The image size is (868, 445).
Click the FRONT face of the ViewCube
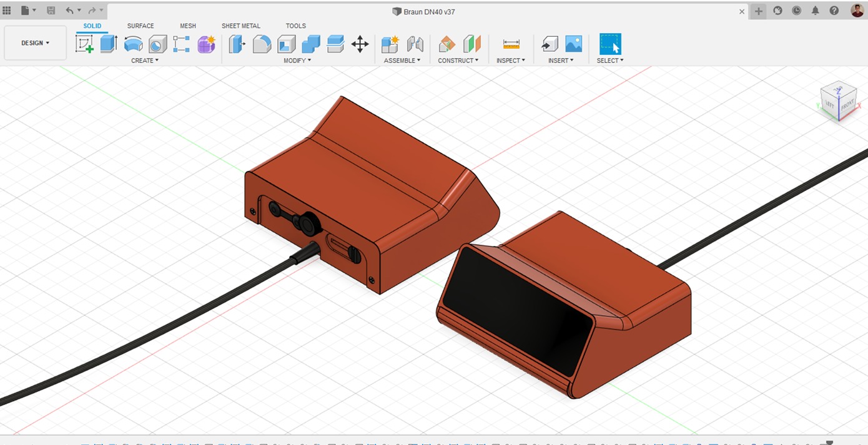[x=847, y=105]
